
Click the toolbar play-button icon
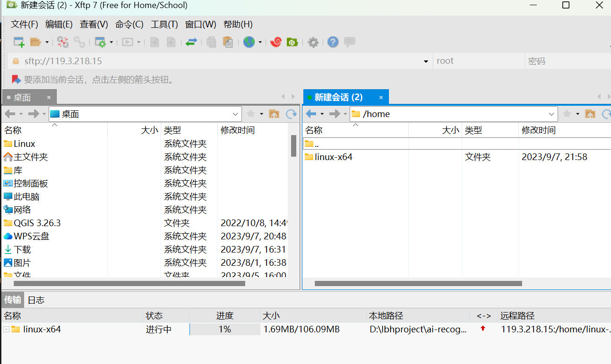pyautogui.click(x=128, y=42)
